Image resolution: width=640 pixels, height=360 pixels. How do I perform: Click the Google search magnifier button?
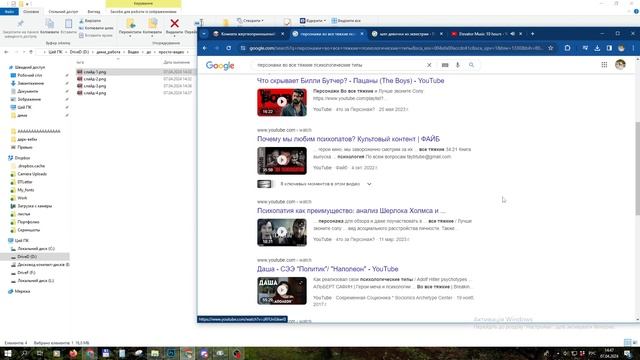tap(471, 65)
